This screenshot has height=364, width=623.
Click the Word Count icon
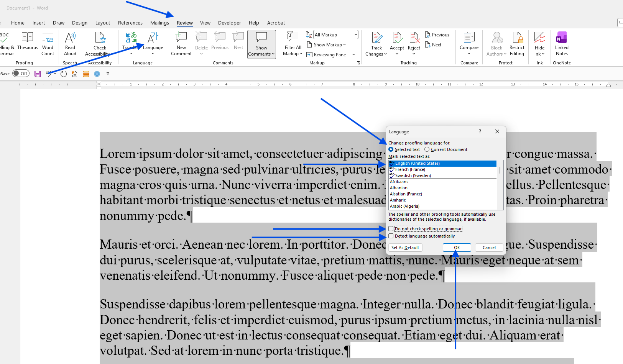[48, 38]
